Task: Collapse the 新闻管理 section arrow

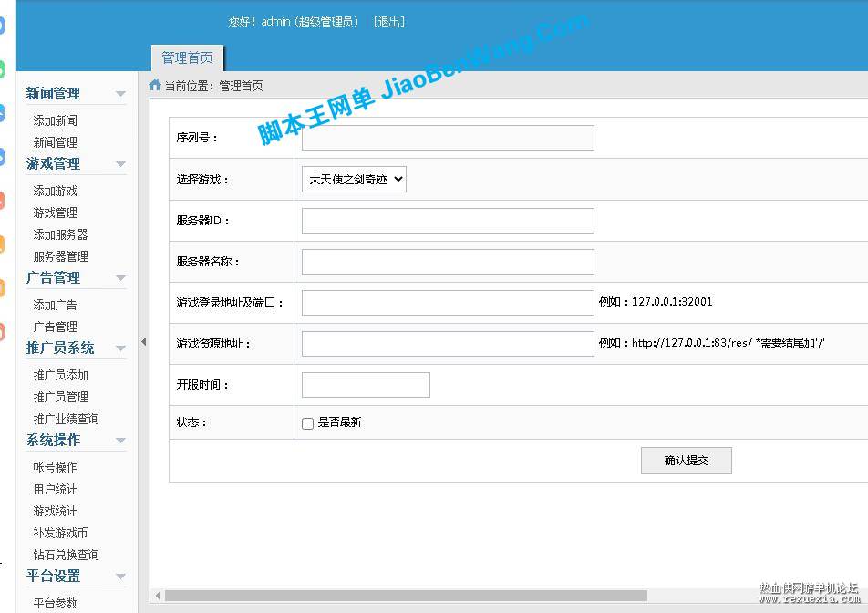Action: click(x=120, y=94)
